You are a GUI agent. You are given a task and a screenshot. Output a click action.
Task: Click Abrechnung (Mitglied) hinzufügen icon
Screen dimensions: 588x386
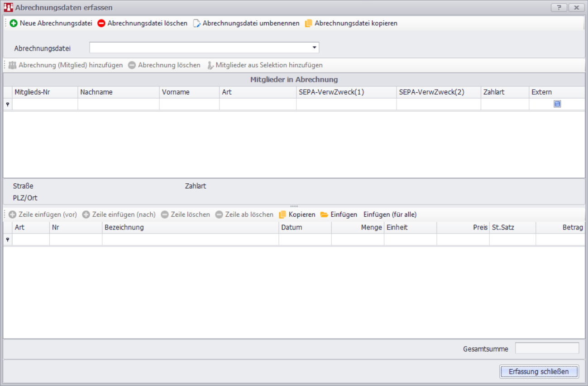[12, 65]
